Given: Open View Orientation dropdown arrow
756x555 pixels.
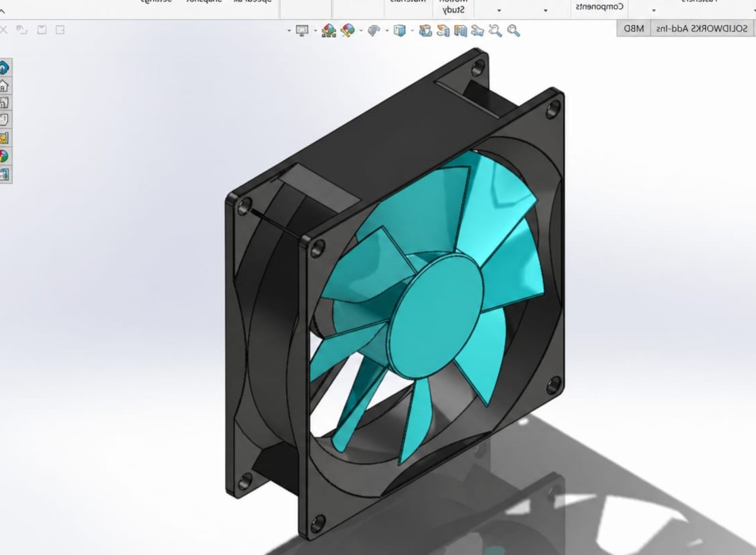Looking at the screenshot, I should (413, 31).
